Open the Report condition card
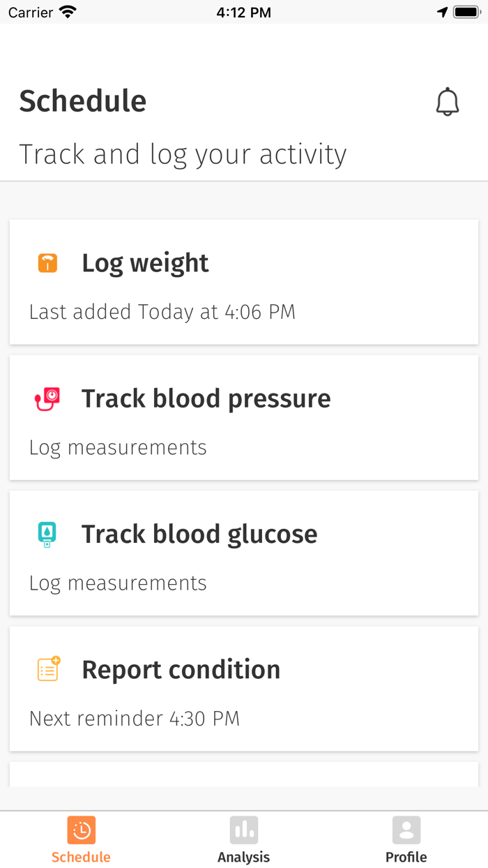This screenshot has height=868, width=488. click(244, 688)
